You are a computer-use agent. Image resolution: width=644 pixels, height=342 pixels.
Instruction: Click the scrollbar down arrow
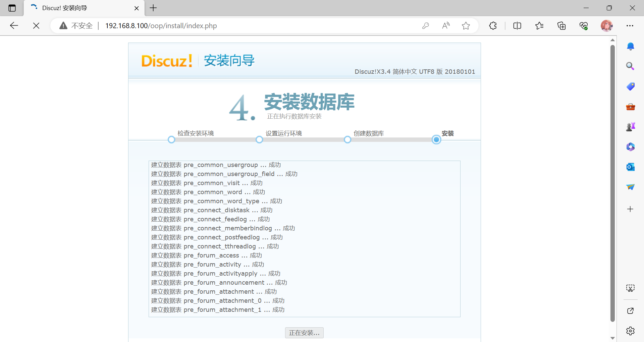coord(612,338)
